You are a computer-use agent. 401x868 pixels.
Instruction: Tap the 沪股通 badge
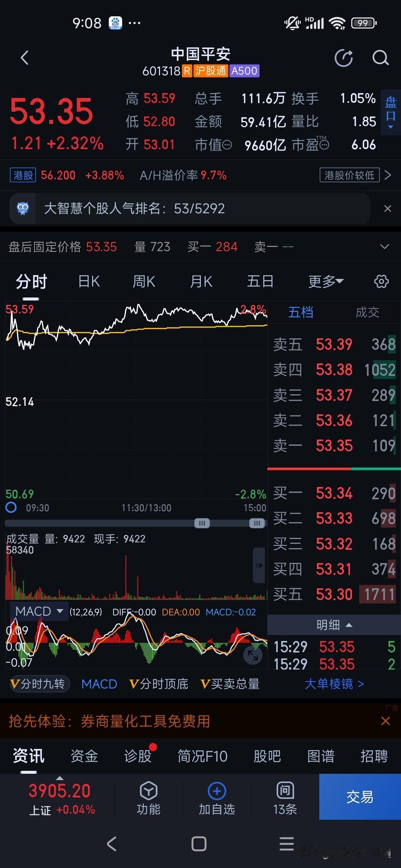point(211,70)
